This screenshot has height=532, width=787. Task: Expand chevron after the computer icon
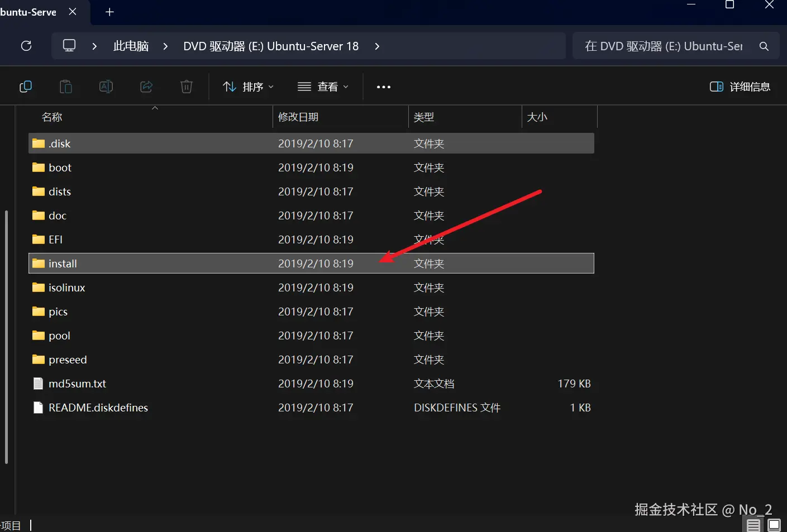(94, 46)
